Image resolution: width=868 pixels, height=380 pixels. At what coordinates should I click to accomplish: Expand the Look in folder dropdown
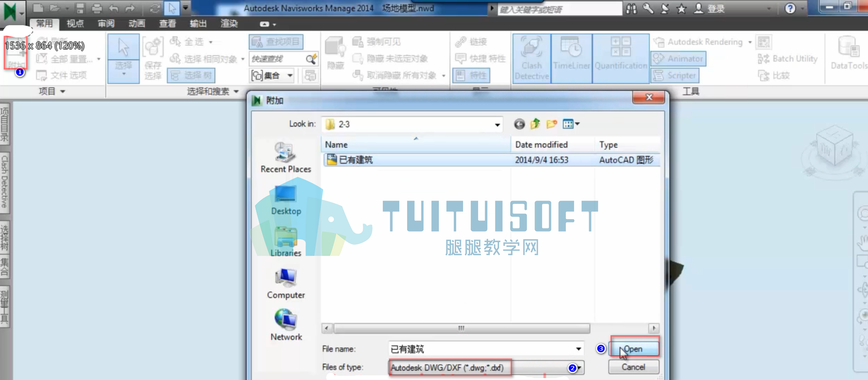click(x=497, y=124)
